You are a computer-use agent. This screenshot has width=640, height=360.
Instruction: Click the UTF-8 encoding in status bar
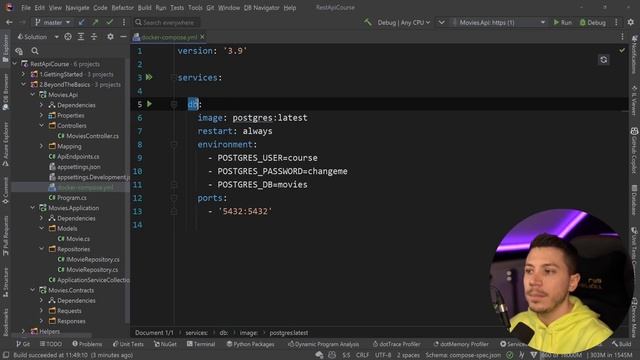[383, 355]
